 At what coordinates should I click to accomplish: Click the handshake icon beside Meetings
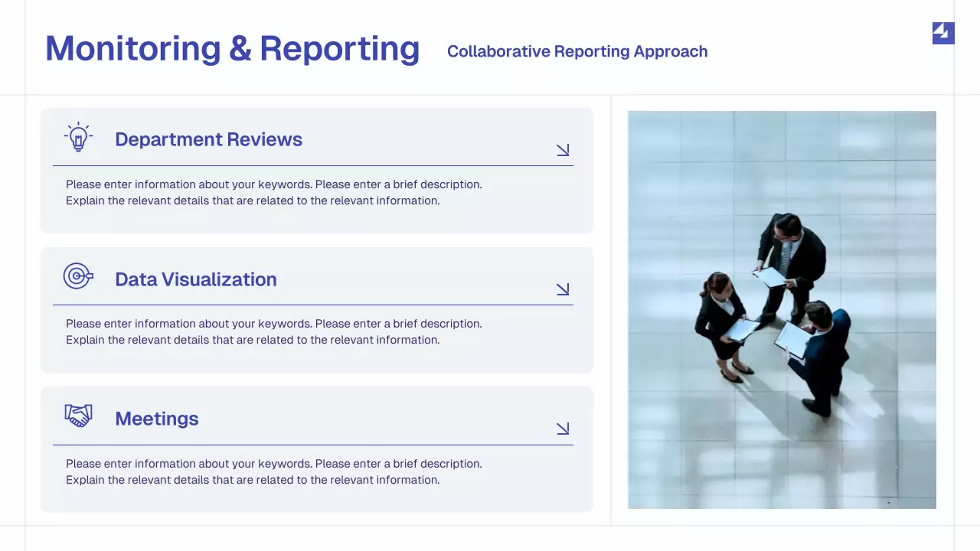pyautogui.click(x=78, y=415)
